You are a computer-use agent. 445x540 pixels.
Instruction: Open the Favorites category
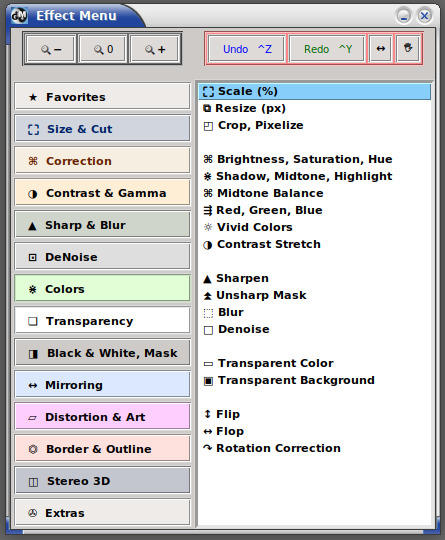coord(102,97)
